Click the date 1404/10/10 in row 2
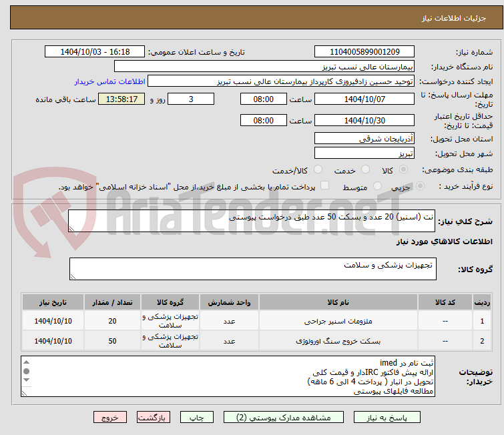Image resolution: width=504 pixels, height=435 pixels. [x=53, y=341]
